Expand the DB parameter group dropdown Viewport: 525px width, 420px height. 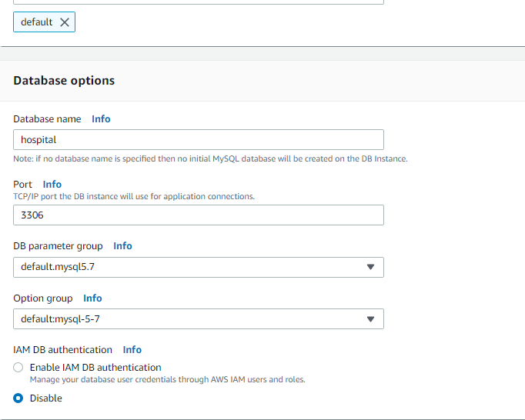[199, 267]
